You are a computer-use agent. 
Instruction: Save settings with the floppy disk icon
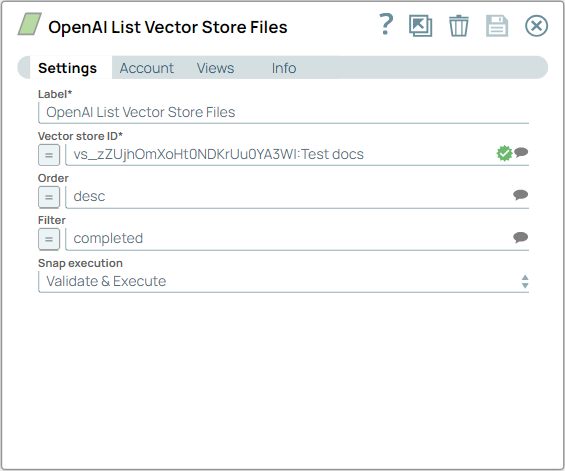(x=497, y=26)
